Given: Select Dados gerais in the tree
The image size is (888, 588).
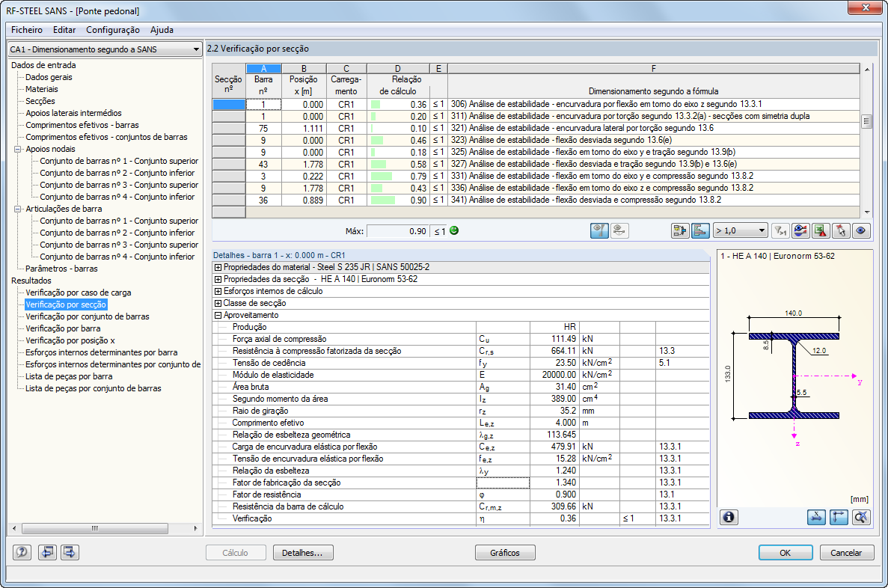Looking at the screenshot, I should pyautogui.click(x=49, y=77).
